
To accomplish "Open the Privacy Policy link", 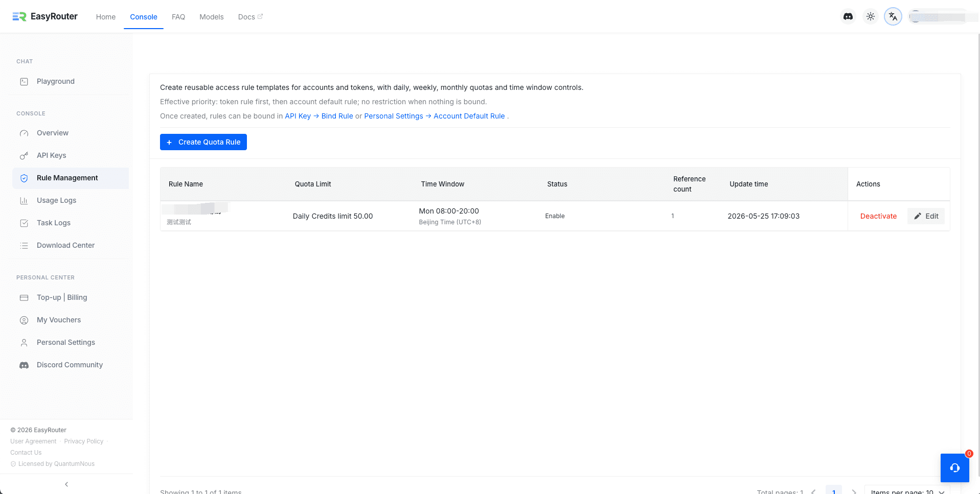I will pos(84,441).
